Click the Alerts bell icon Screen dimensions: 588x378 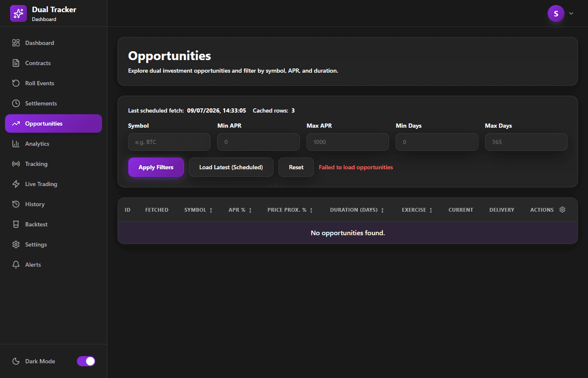pos(16,265)
